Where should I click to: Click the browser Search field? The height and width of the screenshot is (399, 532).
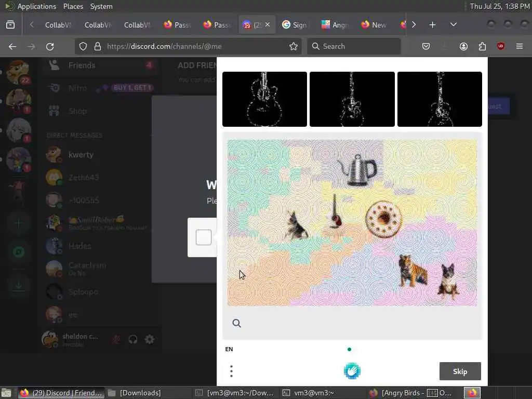(x=354, y=46)
